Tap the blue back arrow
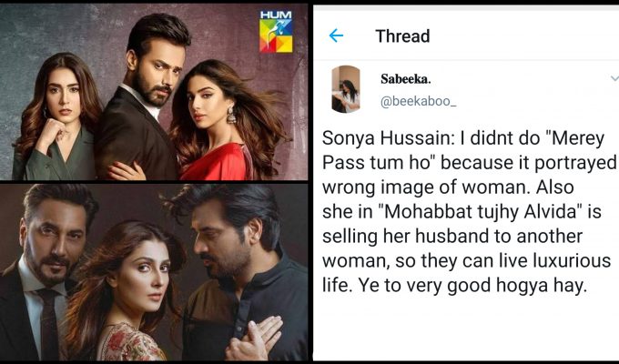The width and height of the screenshot is (619, 364). pos(336,35)
